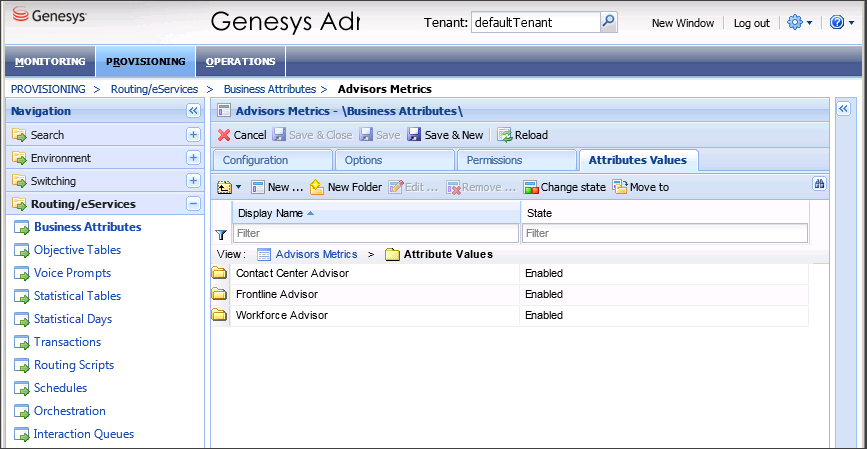
Task: Expand the right side panel
Action: [x=842, y=108]
